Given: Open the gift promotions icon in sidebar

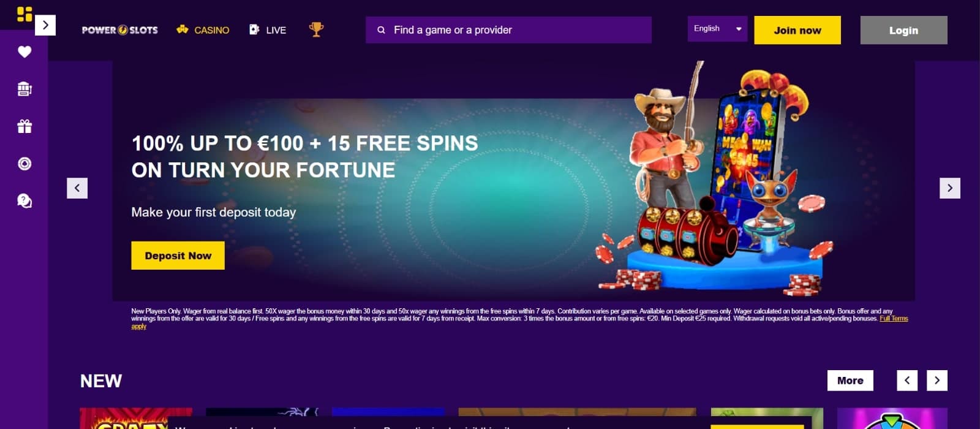Looking at the screenshot, I should 24,126.
